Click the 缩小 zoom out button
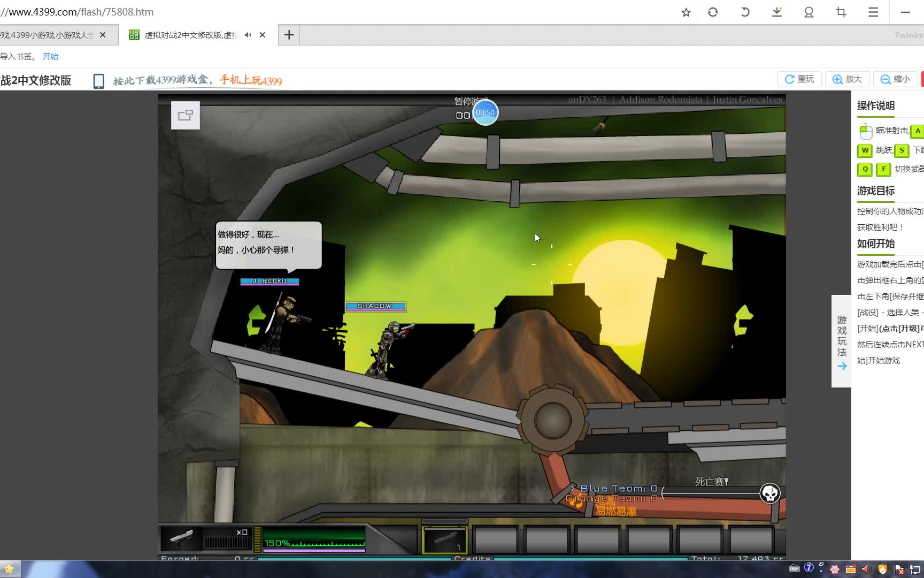 [895, 79]
